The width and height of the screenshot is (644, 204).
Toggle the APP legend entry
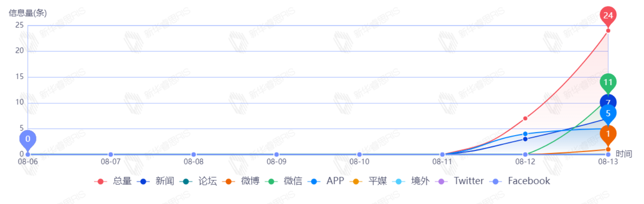(x=327, y=181)
